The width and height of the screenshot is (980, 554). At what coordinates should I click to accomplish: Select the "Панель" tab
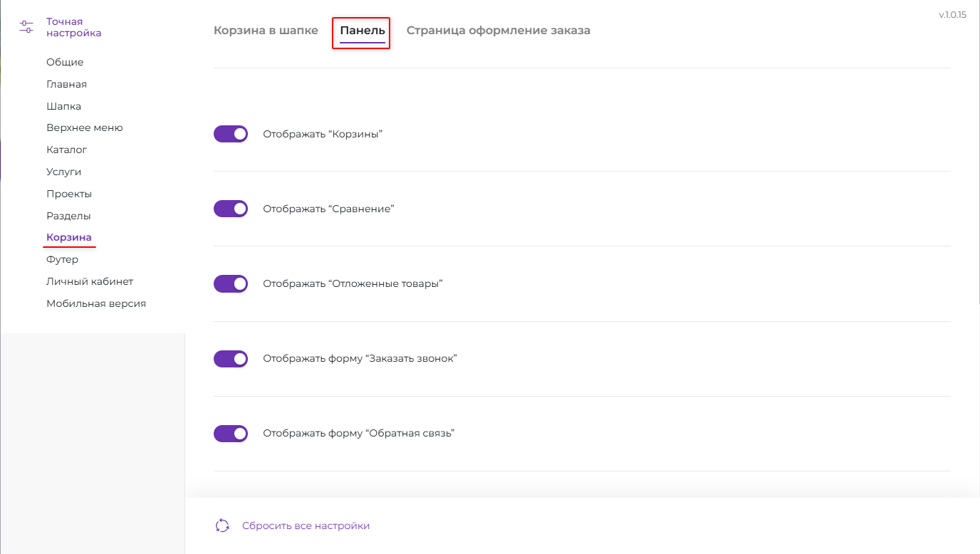[x=363, y=31]
